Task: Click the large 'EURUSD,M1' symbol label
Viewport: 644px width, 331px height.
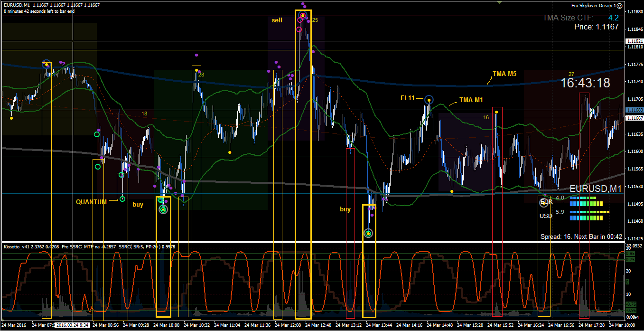Action: [595, 189]
